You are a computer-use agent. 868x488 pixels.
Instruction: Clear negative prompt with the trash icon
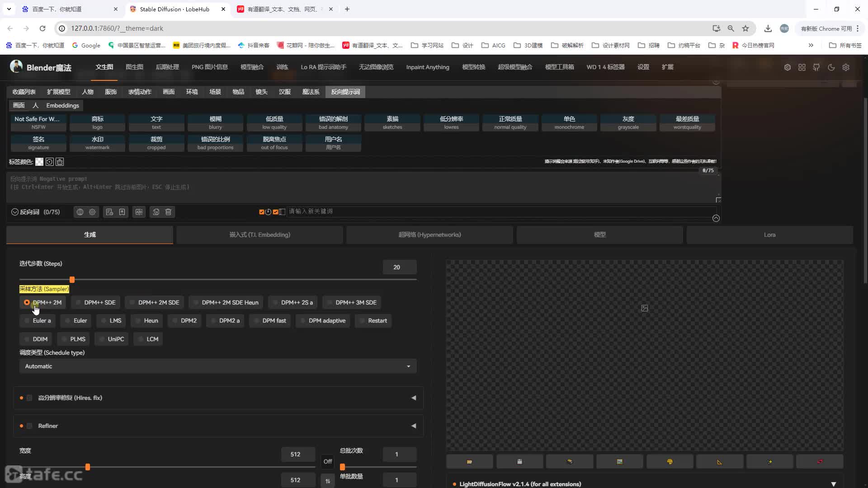pos(168,212)
